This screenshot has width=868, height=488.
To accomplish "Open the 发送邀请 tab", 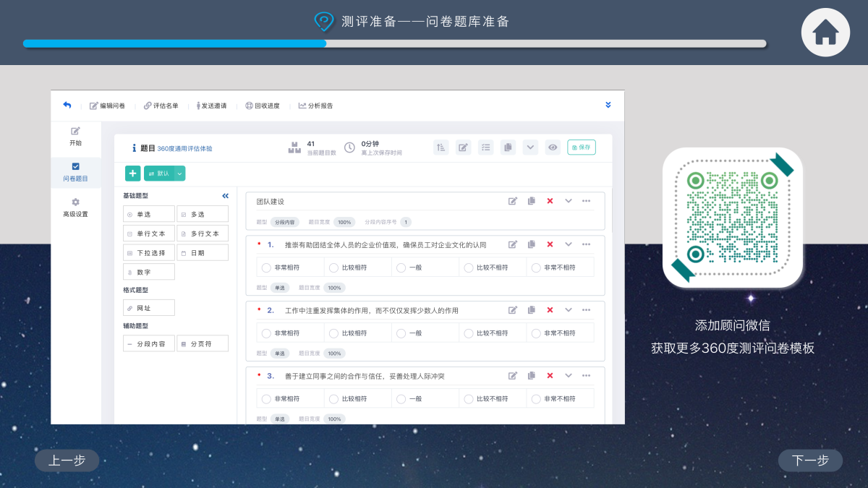I will [x=211, y=106].
